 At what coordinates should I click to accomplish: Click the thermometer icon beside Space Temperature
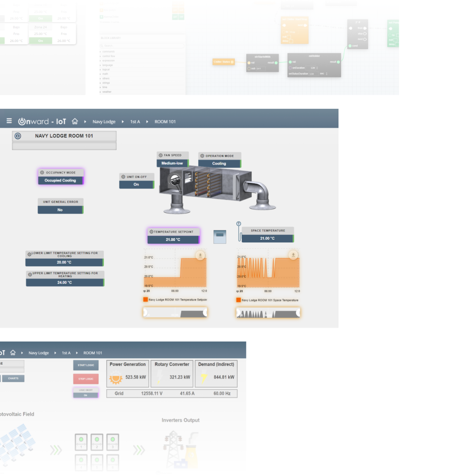click(x=239, y=232)
